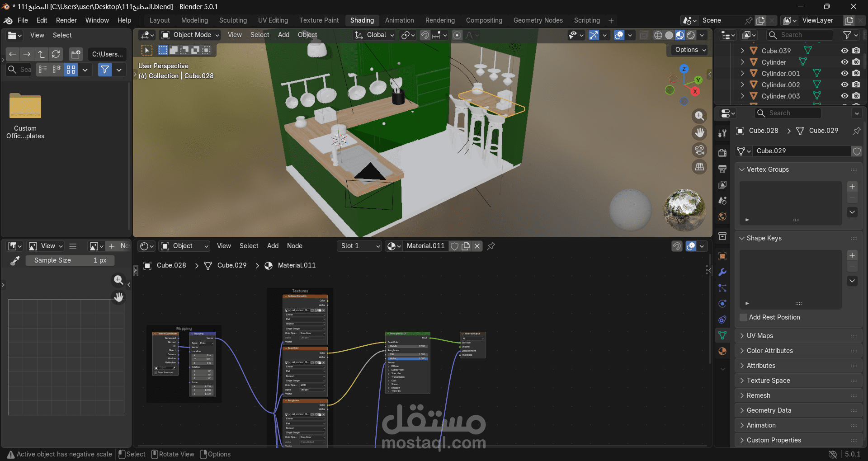Disable Cylinder.002 in renders camera icon

(x=856, y=85)
